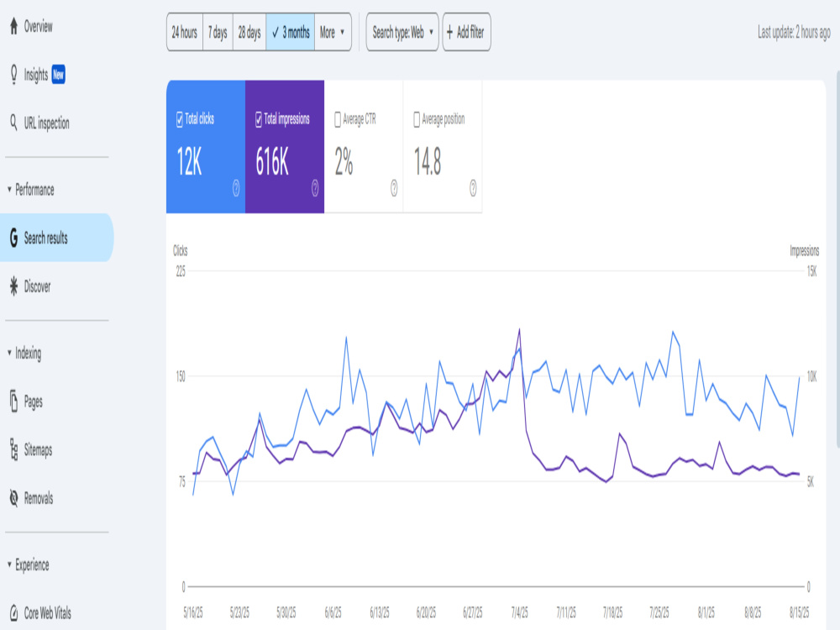Screen dimensions: 840x630
Task: Click the Insights lightbulb icon
Action: [14, 75]
